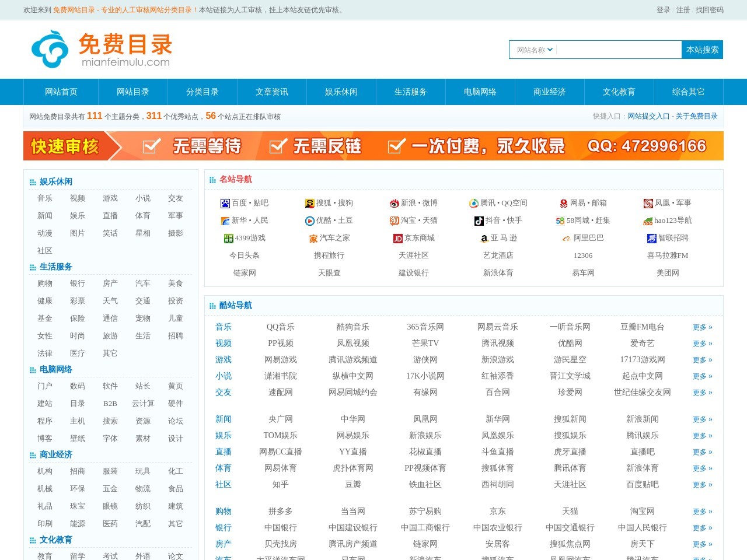Click the 注册 link at top
The image size is (747, 560).
683,10
